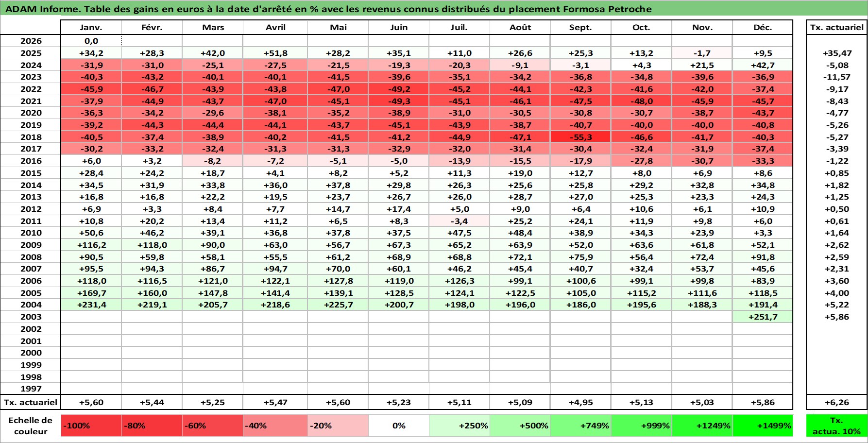
Task: Select the +4,1 cell in April 2015
Action: pos(275,173)
